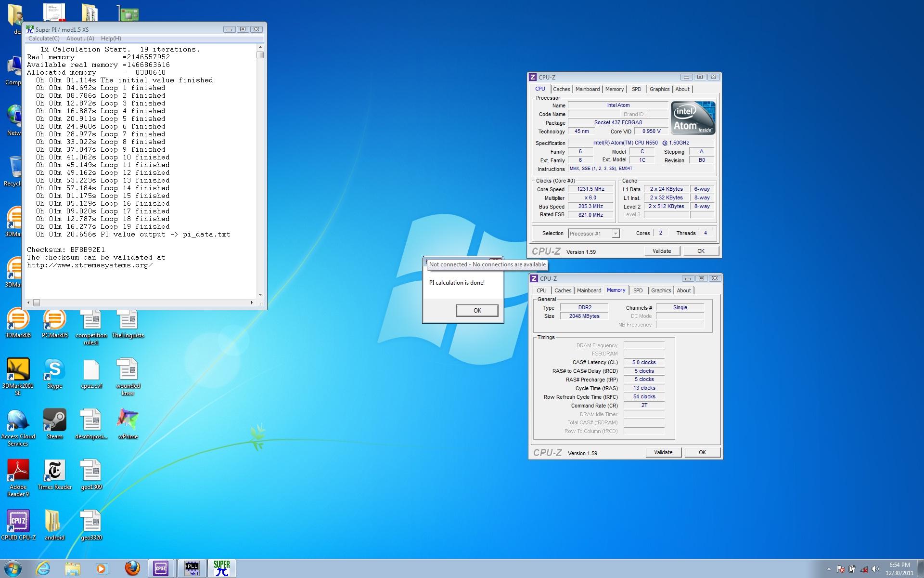
Task: Switch to CPU-Z taskbar button
Action: pos(161,568)
